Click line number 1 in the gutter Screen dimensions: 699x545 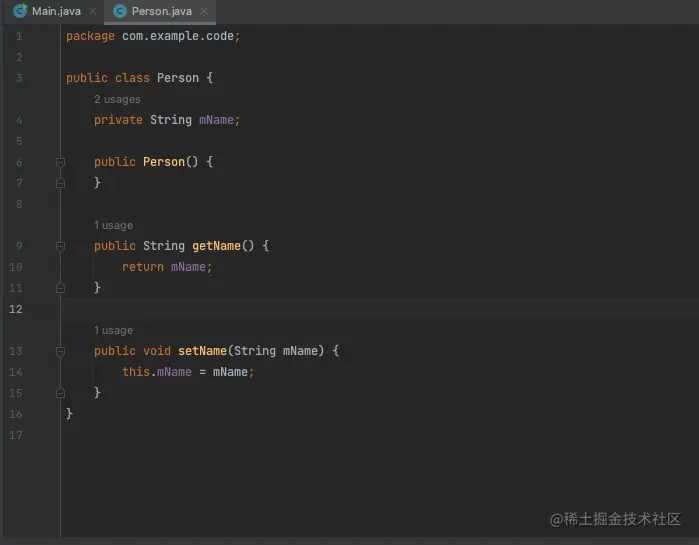(19, 36)
